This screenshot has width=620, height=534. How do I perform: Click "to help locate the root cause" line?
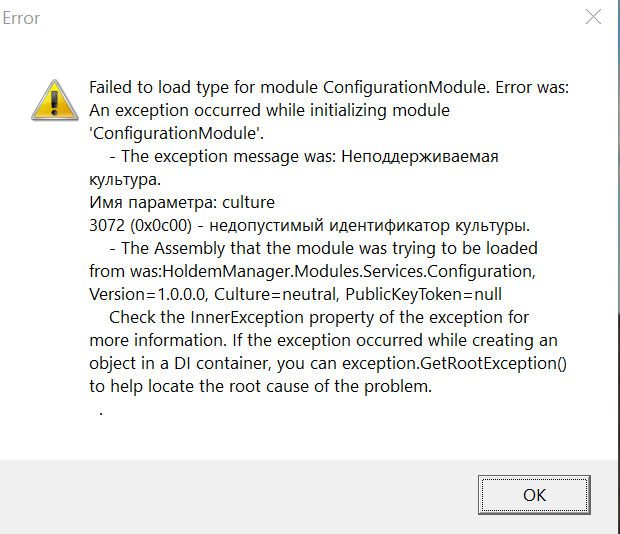coord(260,387)
